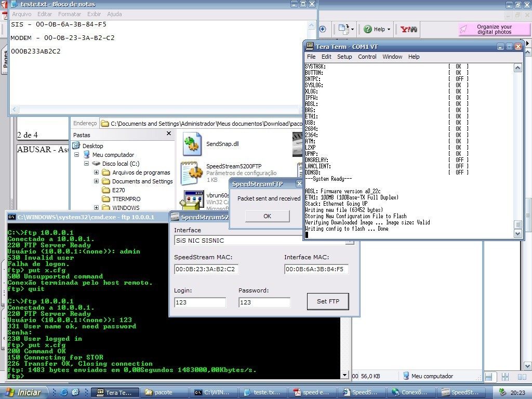Open the Exibir menu in Notepad
Screen dimensions: 532x399
click(x=94, y=14)
